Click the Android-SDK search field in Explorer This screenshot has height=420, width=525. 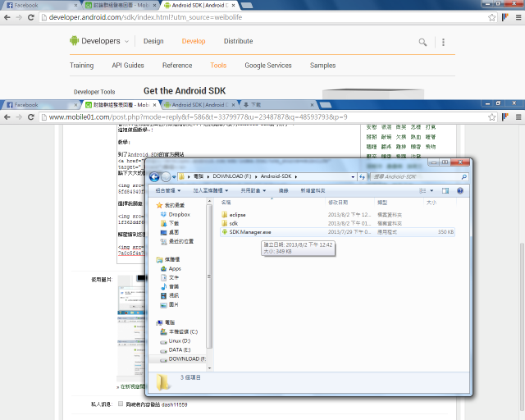[x=415, y=176]
